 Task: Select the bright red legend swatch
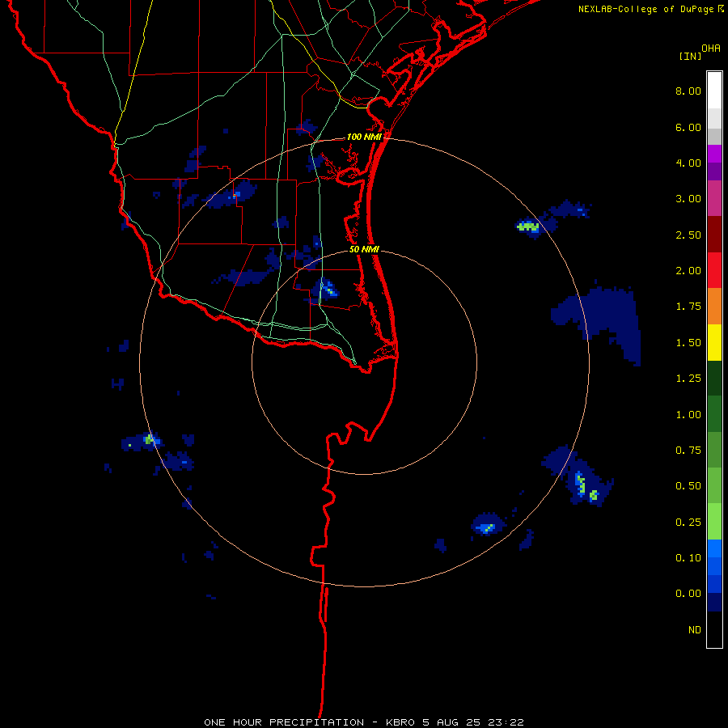tap(714, 270)
